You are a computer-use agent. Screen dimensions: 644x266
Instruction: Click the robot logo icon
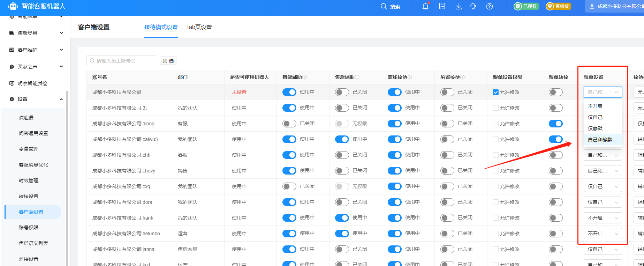click(x=13, y=6)
